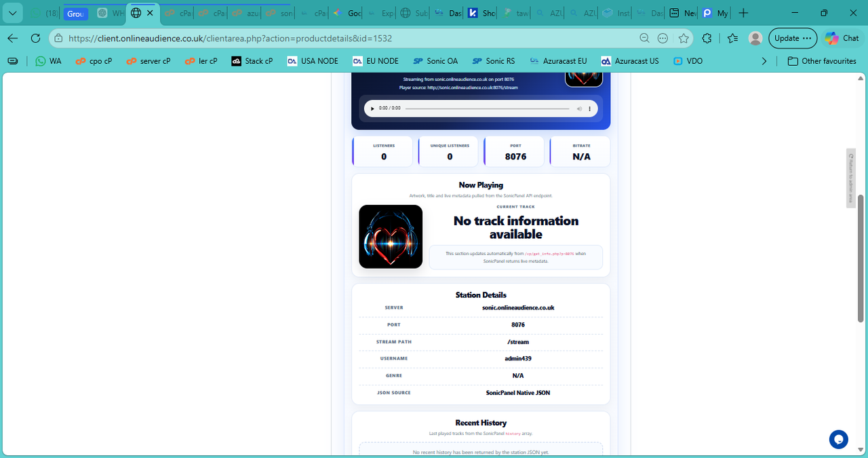The image size is (868, 458).
Task: Mute the audio player volume
Action: point(579,109)
